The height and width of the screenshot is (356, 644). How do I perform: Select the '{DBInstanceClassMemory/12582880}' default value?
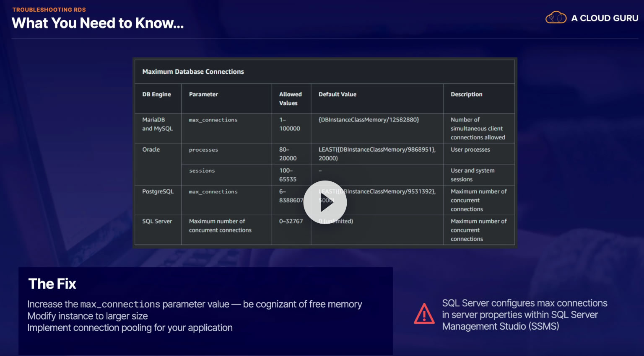[x=369, y=120]
